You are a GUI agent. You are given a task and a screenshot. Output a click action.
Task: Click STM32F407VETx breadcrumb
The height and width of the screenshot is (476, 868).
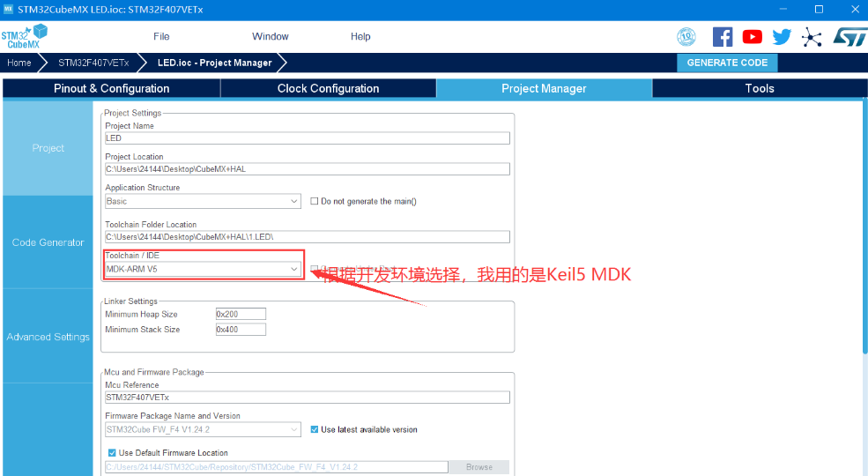coord(93,63)
